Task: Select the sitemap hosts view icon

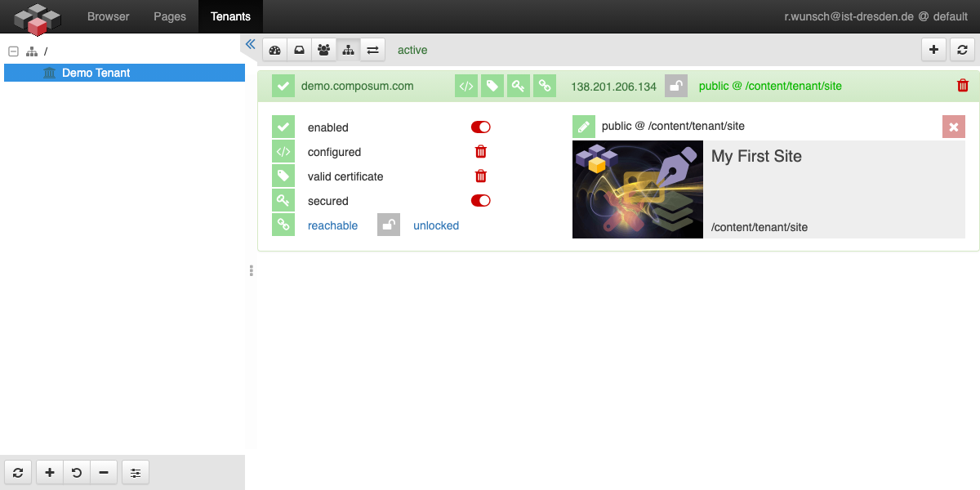Action: tap(348, 50)
